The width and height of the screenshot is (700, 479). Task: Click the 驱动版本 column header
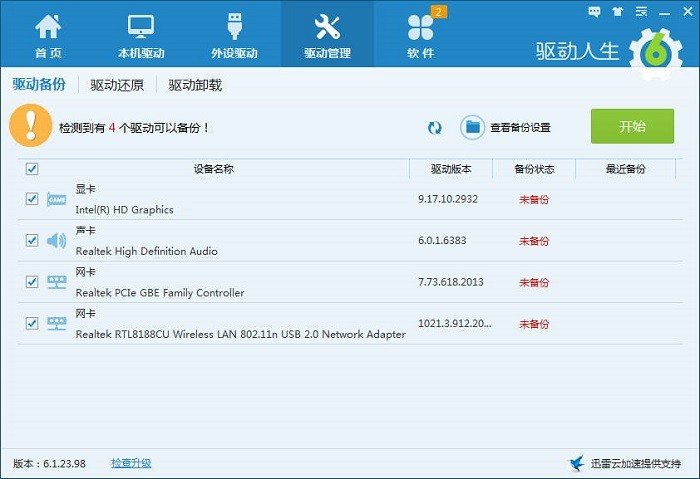[451, 169]
